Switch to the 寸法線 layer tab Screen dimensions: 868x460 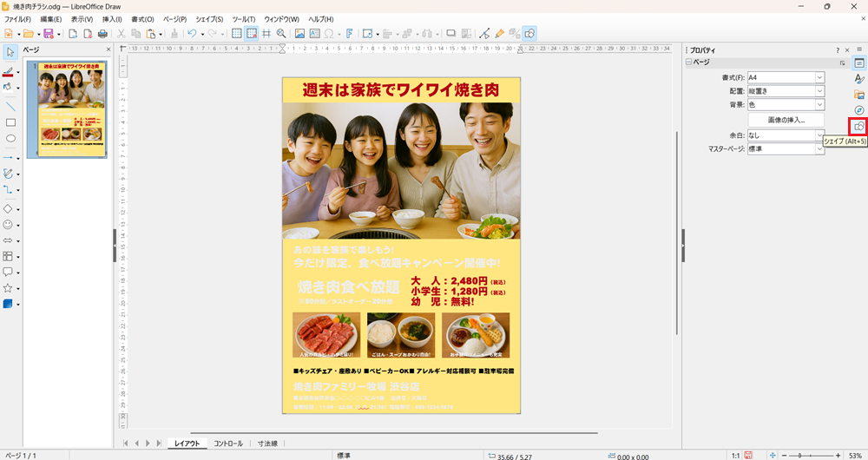[267, 444]
